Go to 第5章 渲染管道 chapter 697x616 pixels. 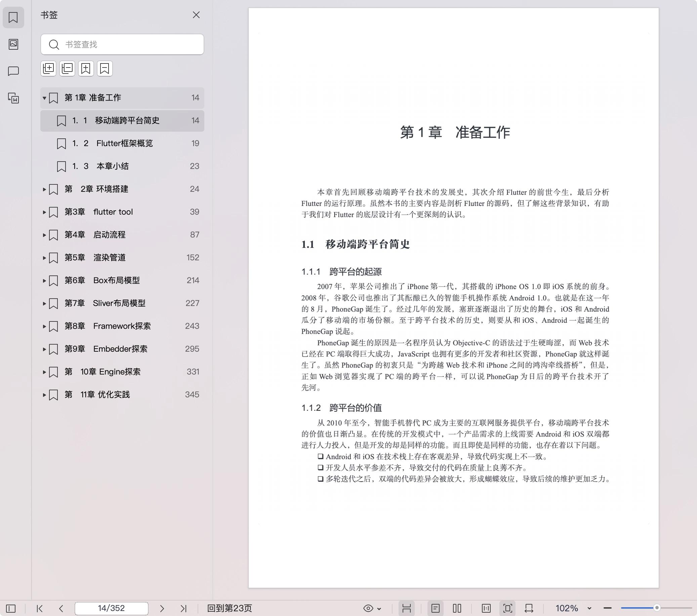[95, 258]
